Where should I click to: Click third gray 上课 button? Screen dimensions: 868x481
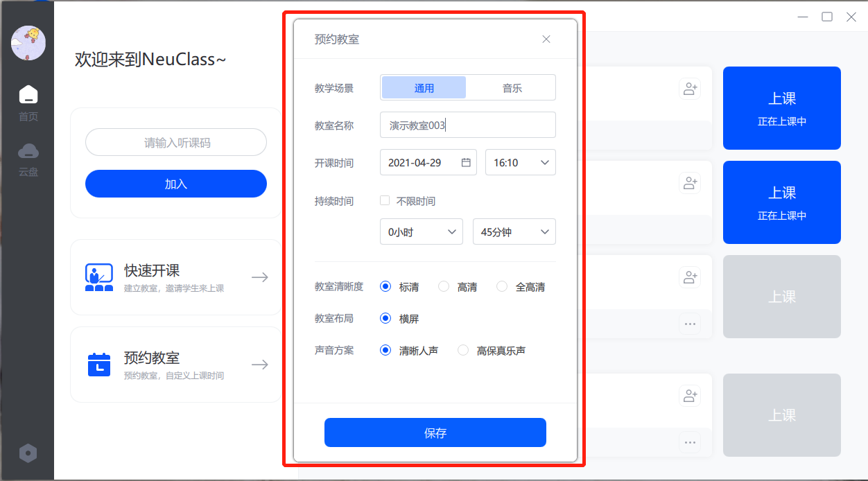point(782,297)
